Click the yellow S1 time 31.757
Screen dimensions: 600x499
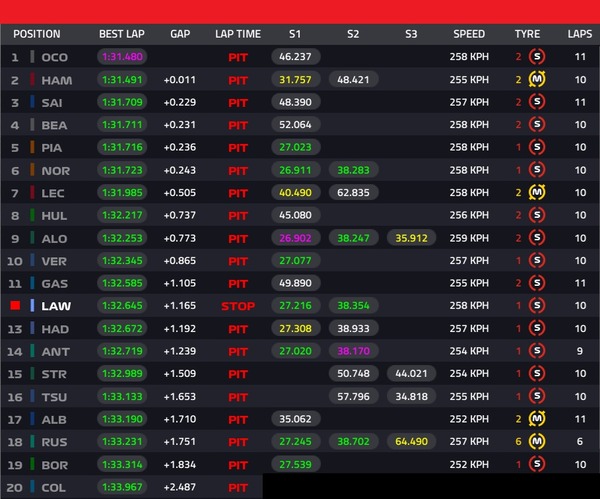pyautogui.click(x=295, y=80)
